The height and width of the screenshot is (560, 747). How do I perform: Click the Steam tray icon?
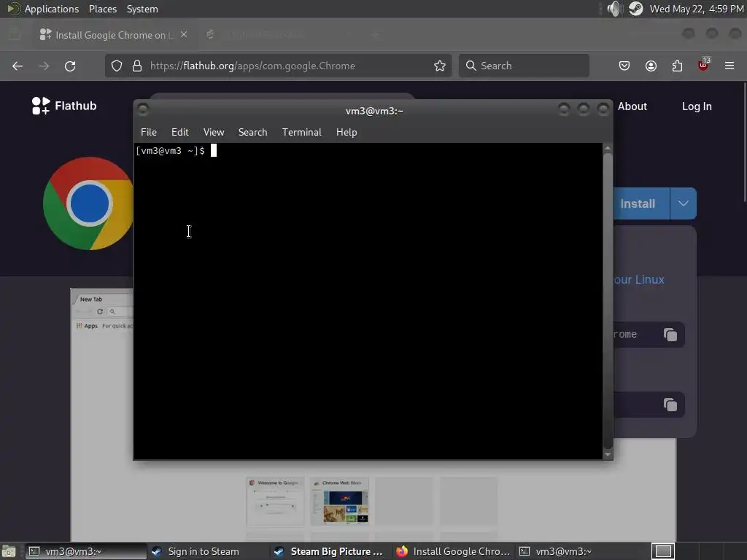coord(635,9)
